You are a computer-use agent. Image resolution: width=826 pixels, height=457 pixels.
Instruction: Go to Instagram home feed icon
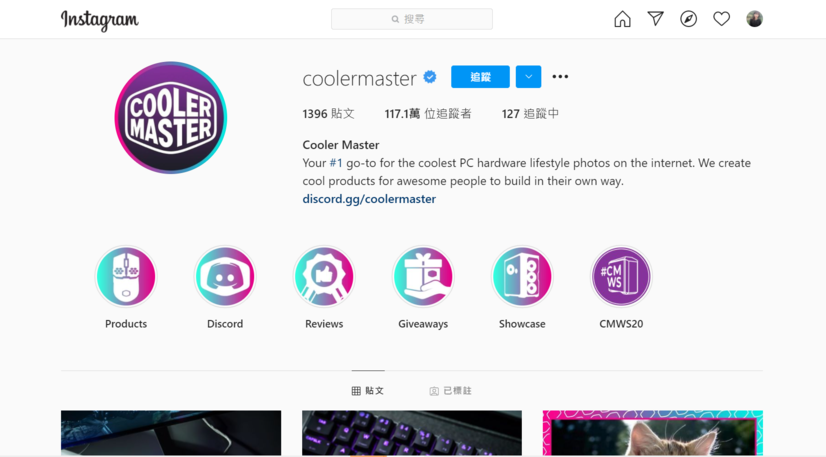622,19
